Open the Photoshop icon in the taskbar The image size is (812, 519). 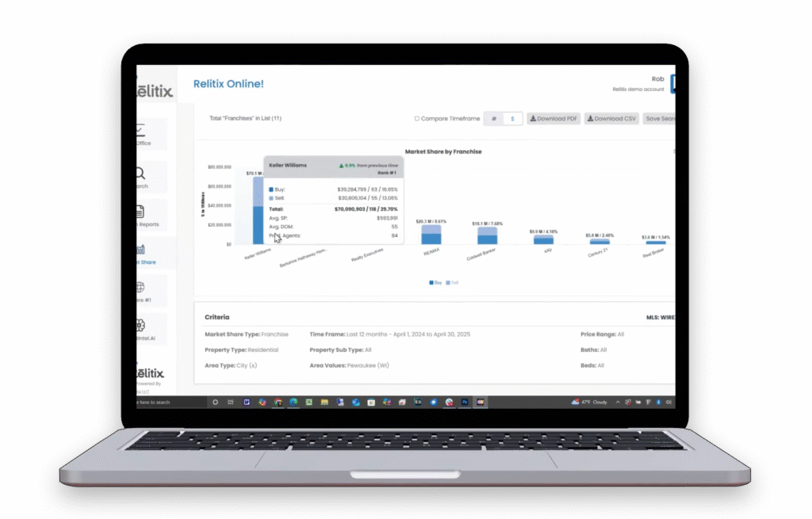coord(465,402)
